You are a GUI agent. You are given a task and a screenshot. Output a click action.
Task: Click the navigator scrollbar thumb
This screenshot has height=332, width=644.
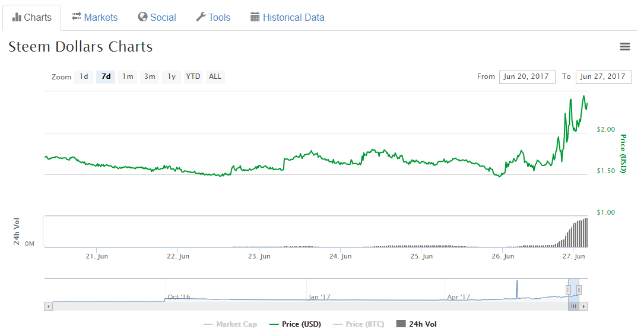(x=573, y=306)
